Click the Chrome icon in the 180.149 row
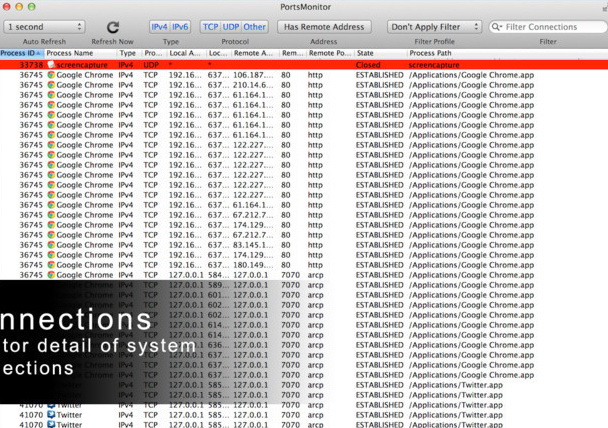 click(51, 265)
